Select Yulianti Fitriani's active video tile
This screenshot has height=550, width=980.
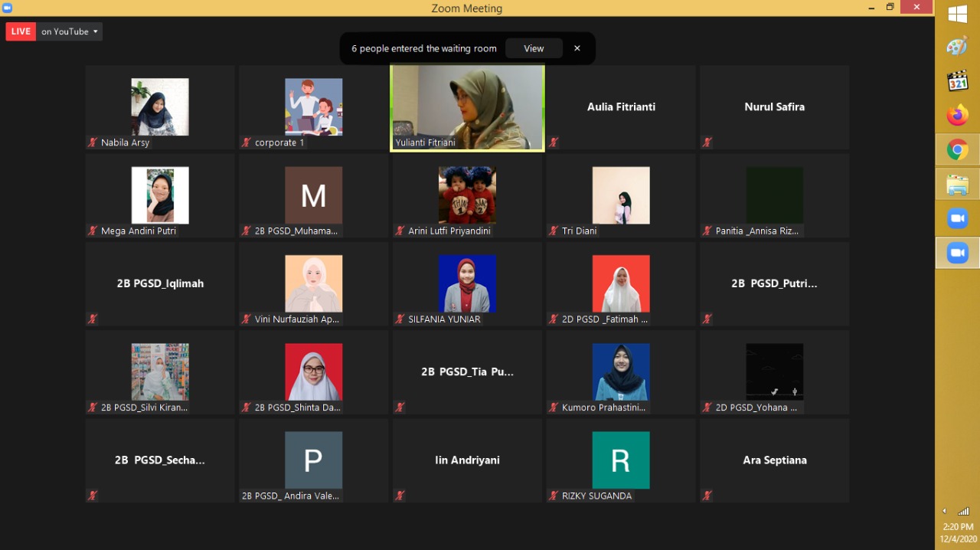point(467,107)
